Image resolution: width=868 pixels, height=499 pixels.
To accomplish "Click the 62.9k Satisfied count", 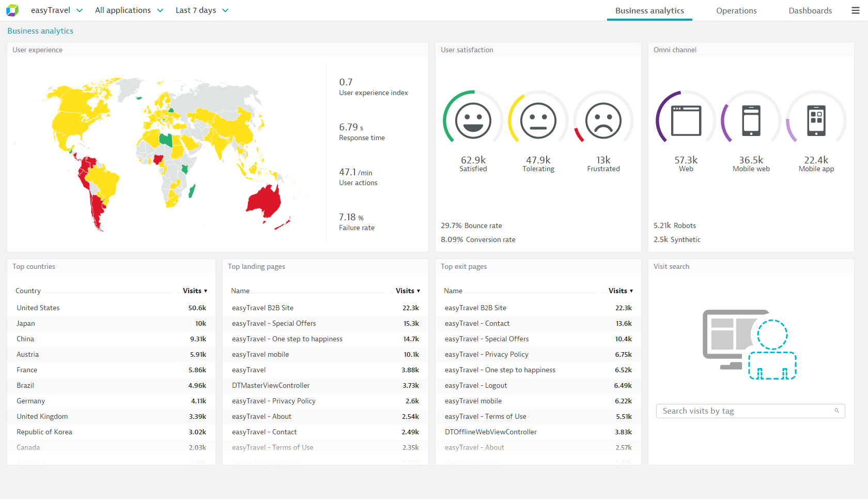I will click(473, 160).
